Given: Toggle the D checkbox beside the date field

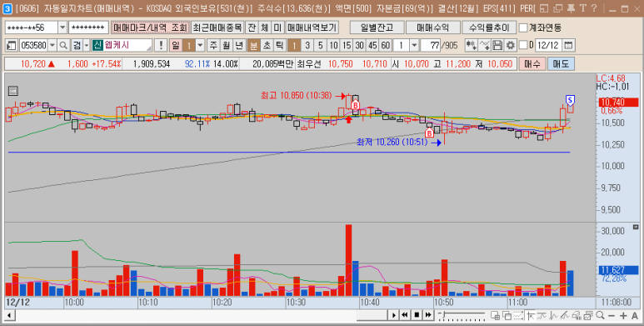Looking at the screenshot, I should click(x=523, y=45).
